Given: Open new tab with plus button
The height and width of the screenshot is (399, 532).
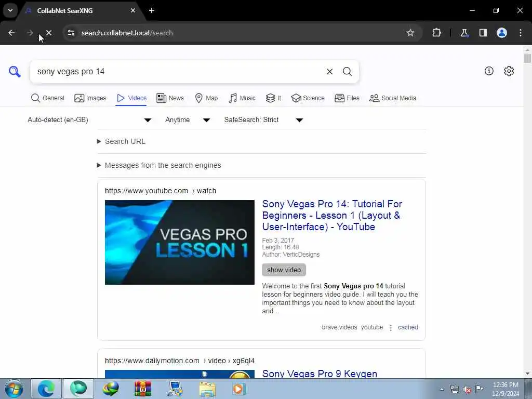Looking at the screenshot, I should point(152,10).
